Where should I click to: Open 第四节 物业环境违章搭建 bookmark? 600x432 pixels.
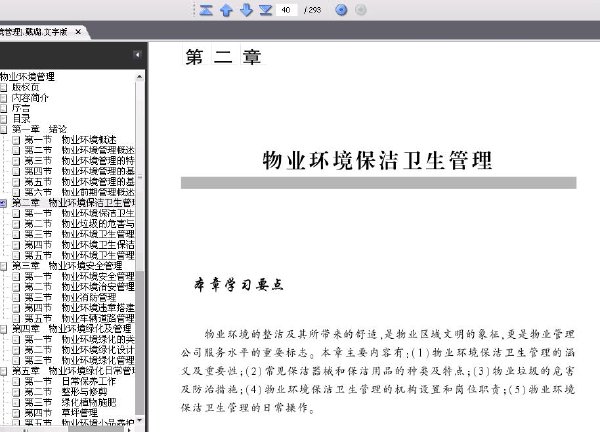coord(80,308)
